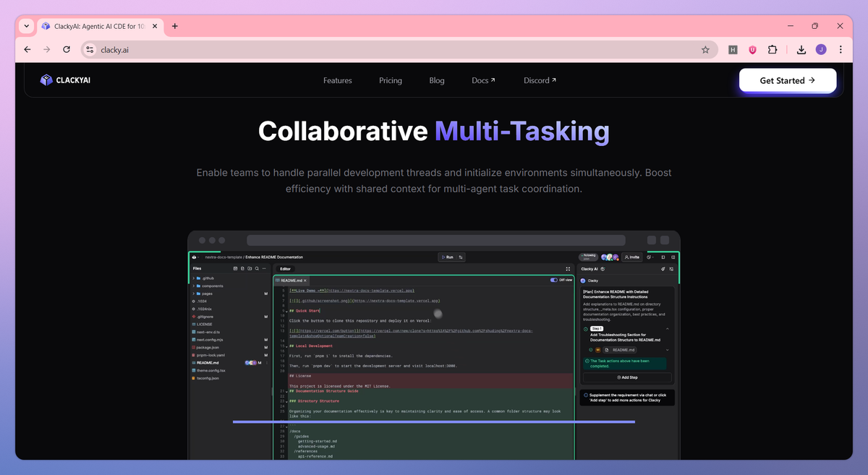Click the Add Step button

point(627,377)
